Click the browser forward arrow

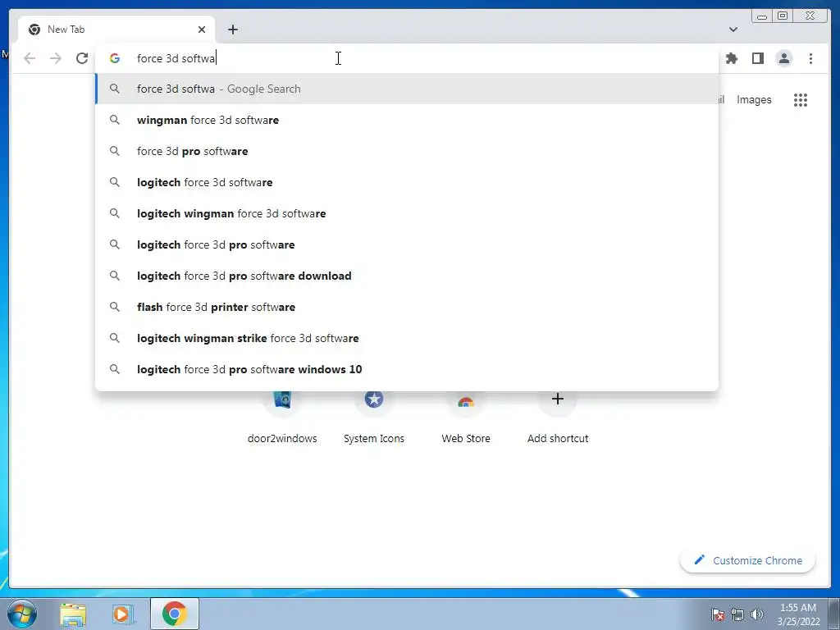pyautogui.click(x=56, y=58)
